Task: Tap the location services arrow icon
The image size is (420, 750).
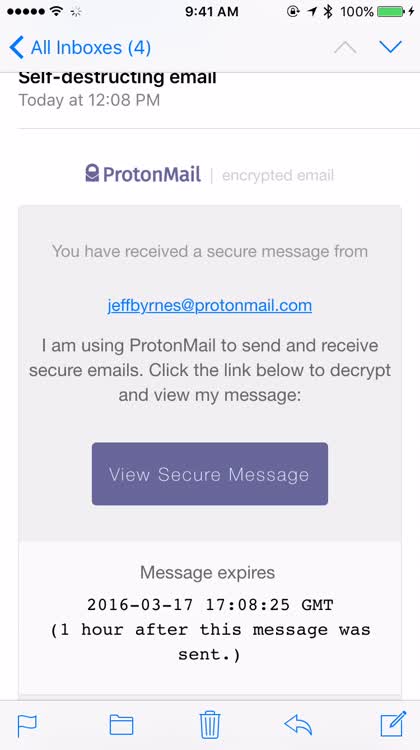Action: tap(312, 11)
